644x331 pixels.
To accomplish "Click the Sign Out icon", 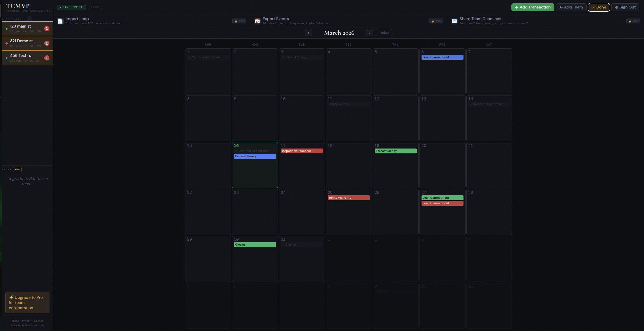I will point(616,7).
